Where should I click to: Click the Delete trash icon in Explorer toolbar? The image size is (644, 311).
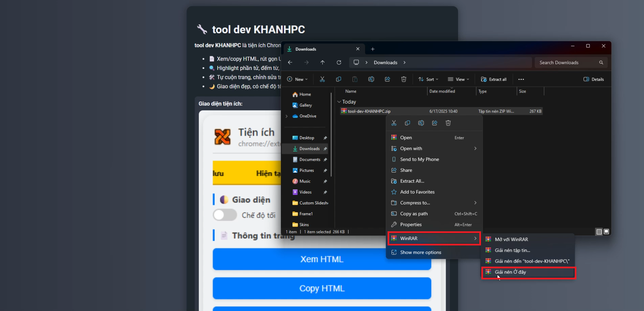(404, 79)
